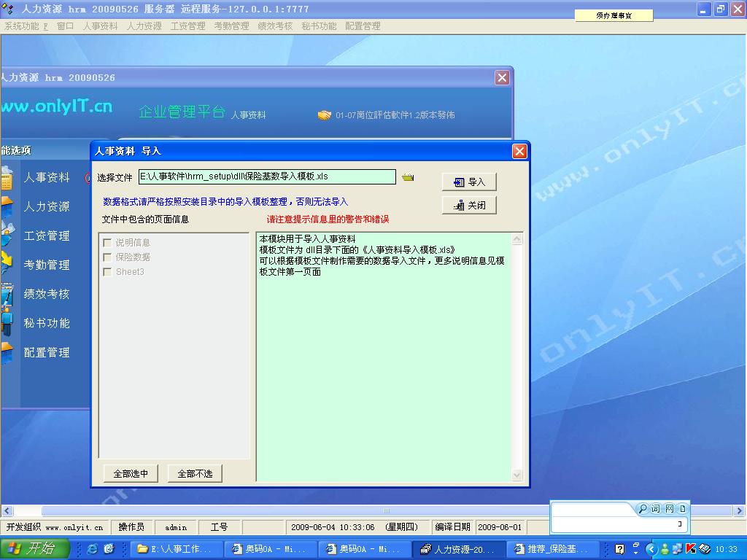This screenshot has width=747, height=560.
Task: Open the 工资管理 sidebar icon
Action: click(6, 236)
